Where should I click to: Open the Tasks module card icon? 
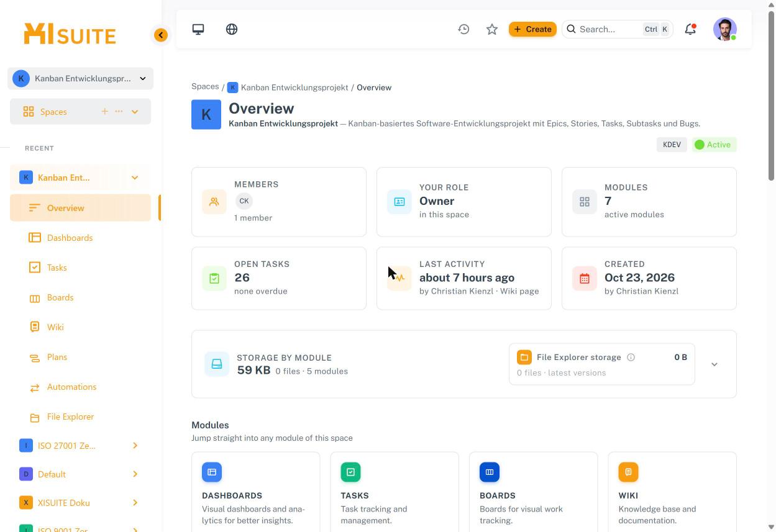tap(350, 472)
